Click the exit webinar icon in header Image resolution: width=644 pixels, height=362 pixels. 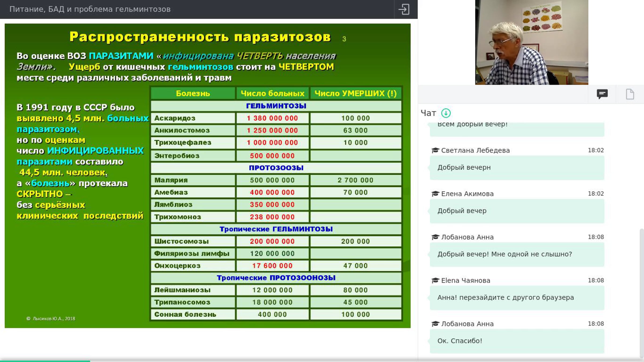[404, 9]
